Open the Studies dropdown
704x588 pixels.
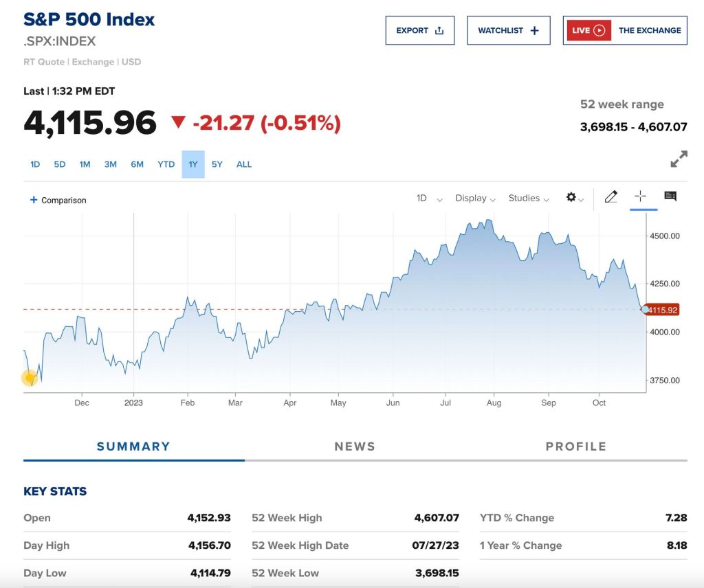(528, 198)
